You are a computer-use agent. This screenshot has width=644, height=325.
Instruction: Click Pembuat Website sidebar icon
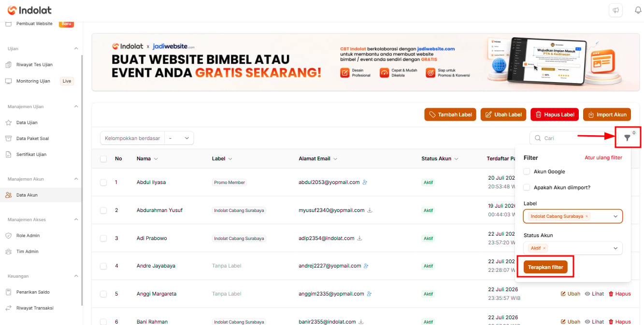click(x=8, y=24)
